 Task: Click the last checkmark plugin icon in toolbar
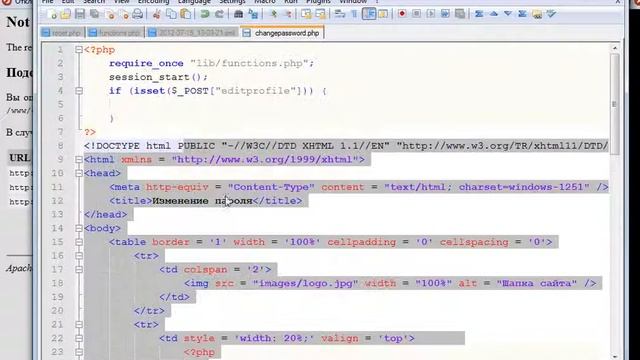551,14
